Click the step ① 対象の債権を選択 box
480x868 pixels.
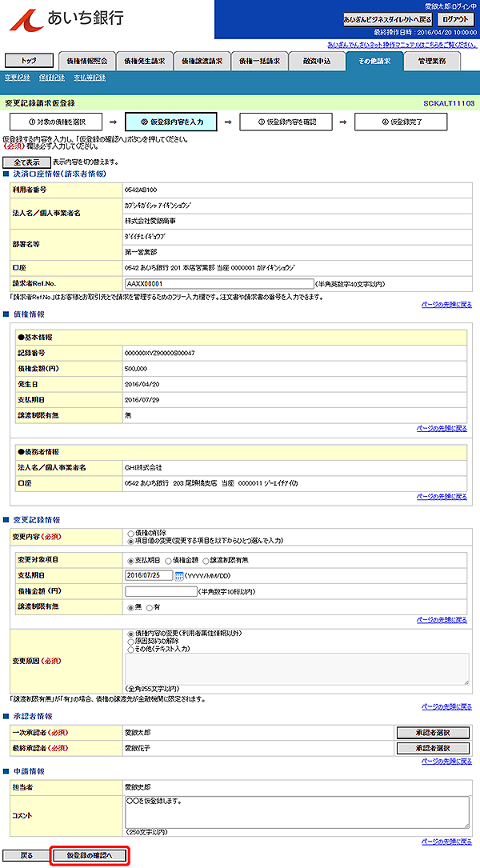[55, 122]
